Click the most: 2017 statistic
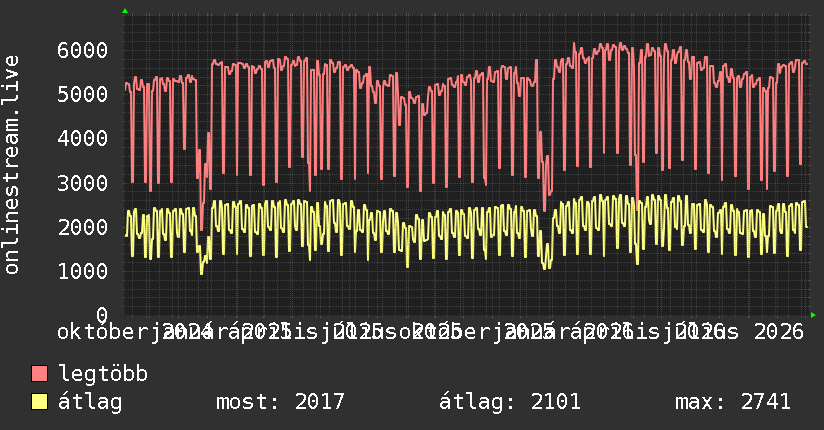The width and height of the screenshot is (824, 430). (280, 402)
